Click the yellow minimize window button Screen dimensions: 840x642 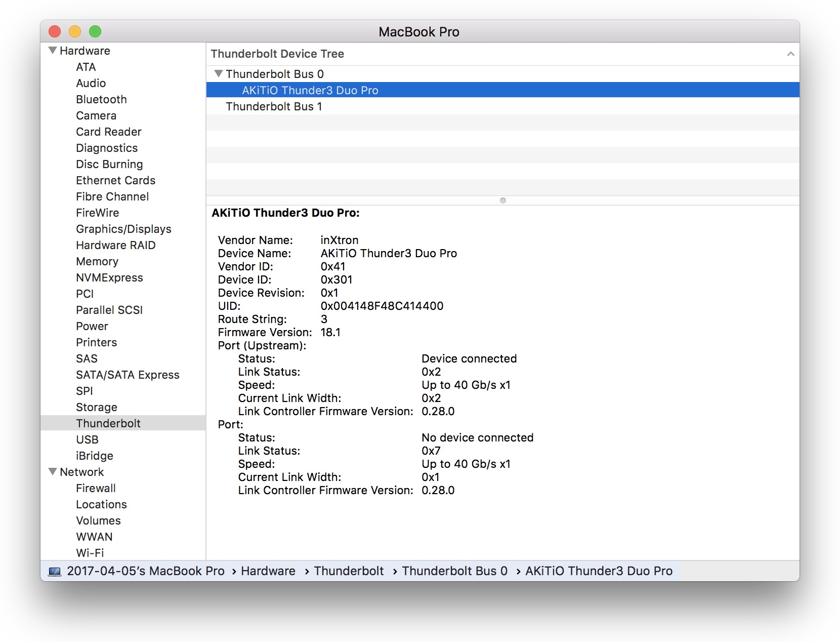click(75, 31)
